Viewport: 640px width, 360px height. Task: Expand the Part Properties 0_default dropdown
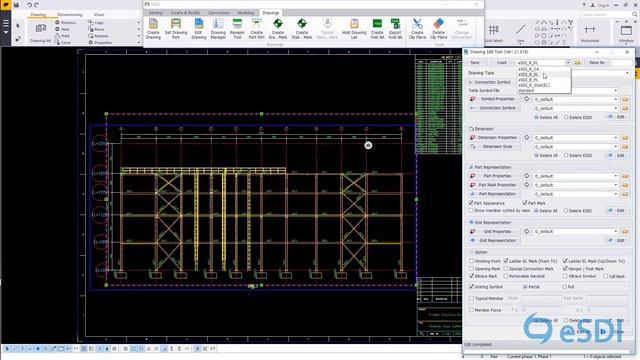coord(616,176)
